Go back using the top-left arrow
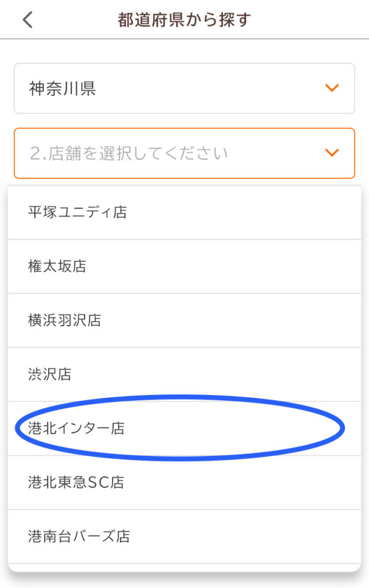 click(28, 20)
